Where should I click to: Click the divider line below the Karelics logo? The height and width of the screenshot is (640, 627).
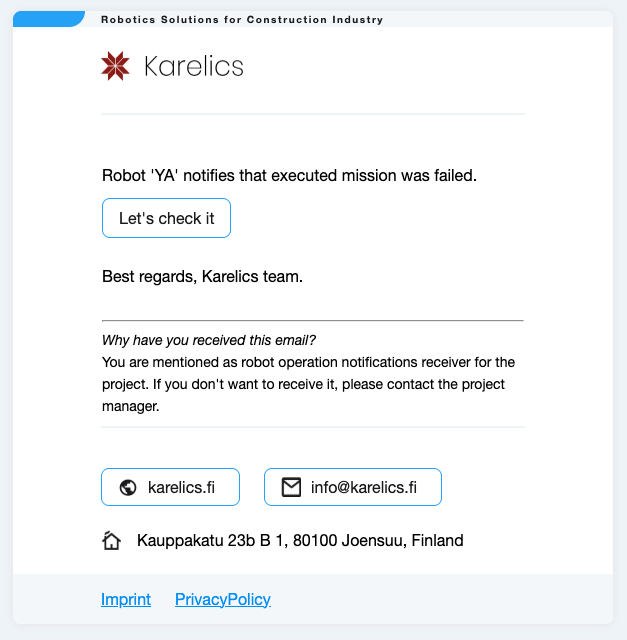[313, 114]
